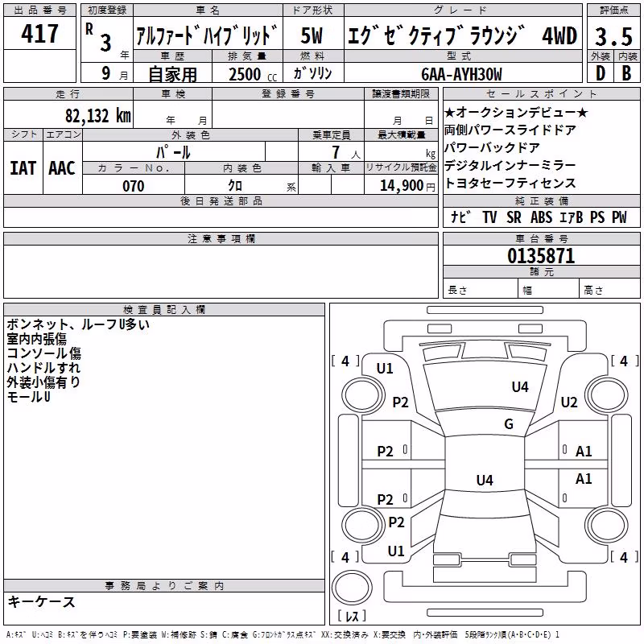Click the TV equipment entry
The height and width of the screenshot is (644, 644).
point(489,217)
